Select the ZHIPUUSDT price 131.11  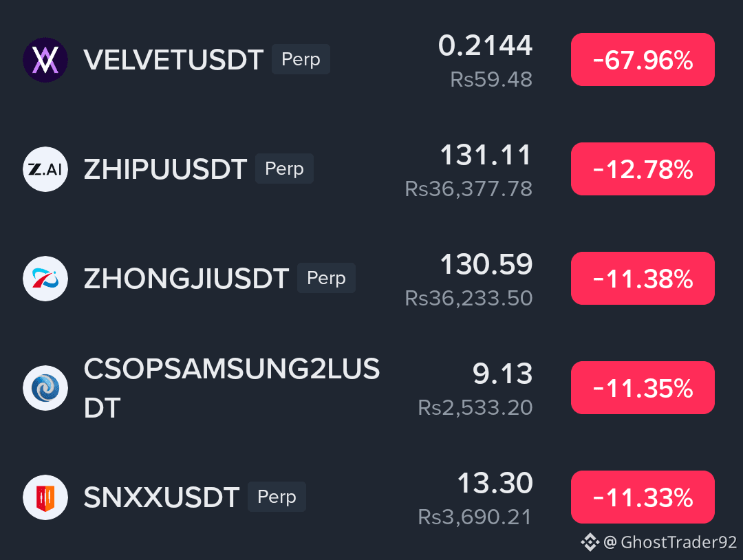click(486, 155)
